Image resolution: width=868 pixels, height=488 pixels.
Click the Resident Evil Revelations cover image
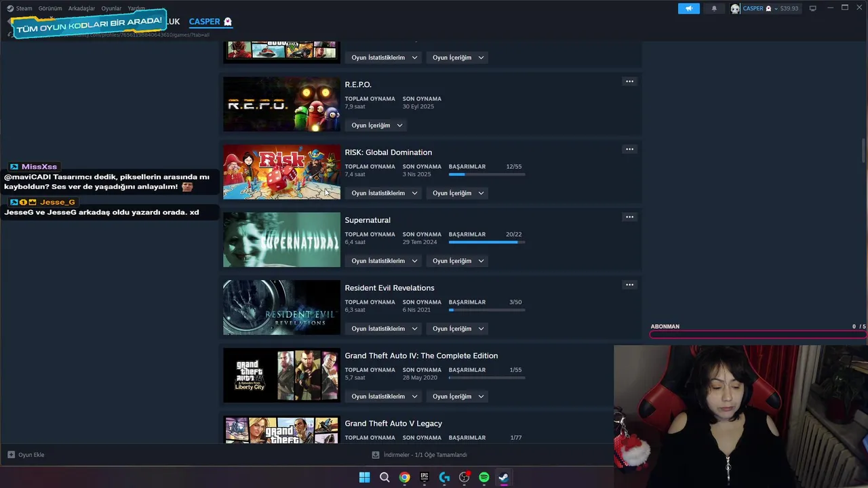281,308
